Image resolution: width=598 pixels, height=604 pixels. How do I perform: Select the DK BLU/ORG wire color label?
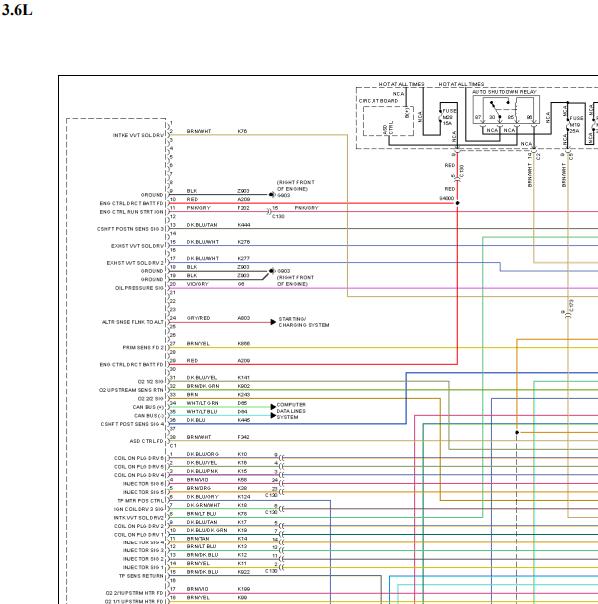tap(203, 454)
